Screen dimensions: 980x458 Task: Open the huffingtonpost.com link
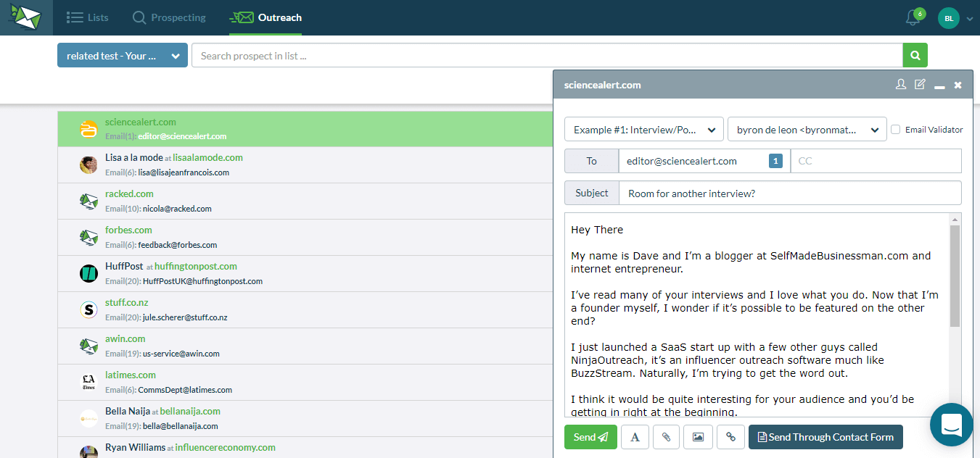click(x=196, y=266)
